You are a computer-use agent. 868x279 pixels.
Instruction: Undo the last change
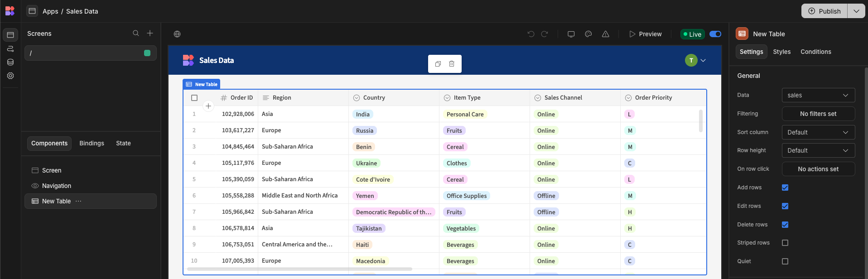pyautogui.click(x=531, y=34)
